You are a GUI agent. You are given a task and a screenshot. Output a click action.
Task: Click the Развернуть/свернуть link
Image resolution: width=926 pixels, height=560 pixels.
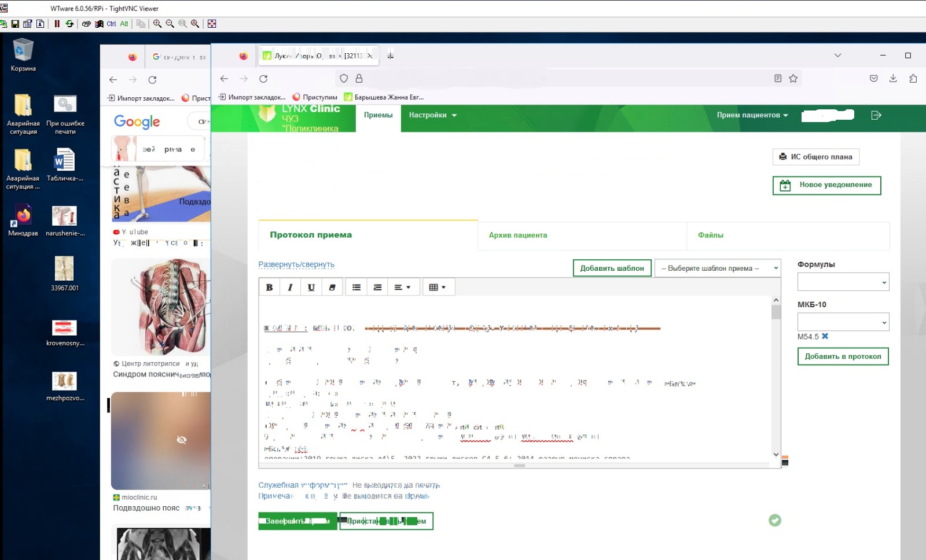(296, 264)
